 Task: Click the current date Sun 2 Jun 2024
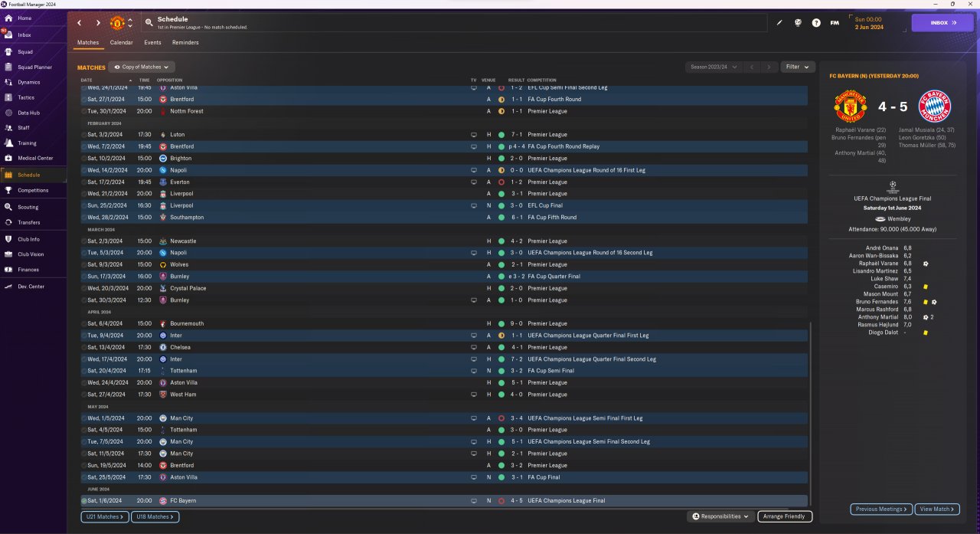pyautogui.click(x=869, y=23)
